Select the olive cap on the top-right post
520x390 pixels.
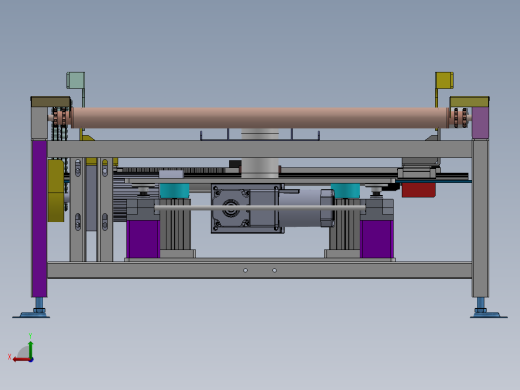[469, 102]
